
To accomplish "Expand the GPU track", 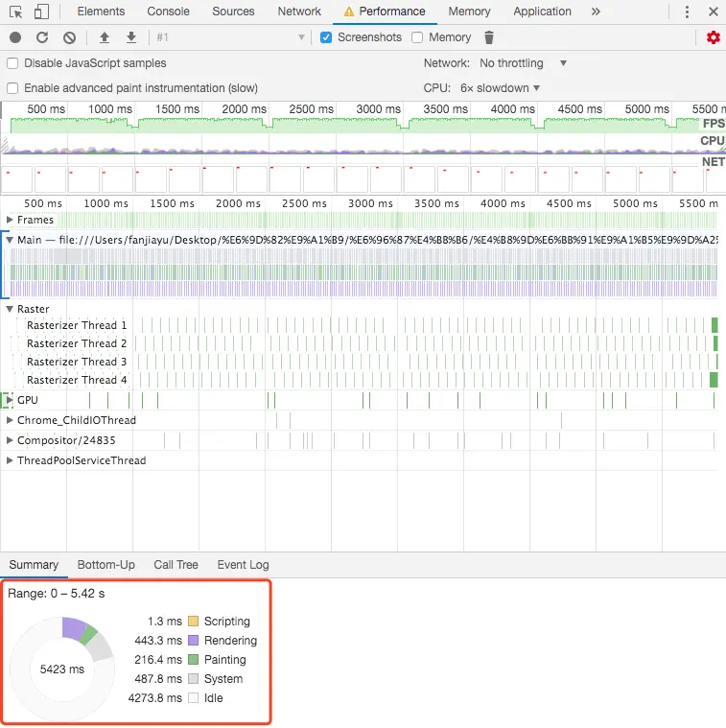I will [10, 400].
